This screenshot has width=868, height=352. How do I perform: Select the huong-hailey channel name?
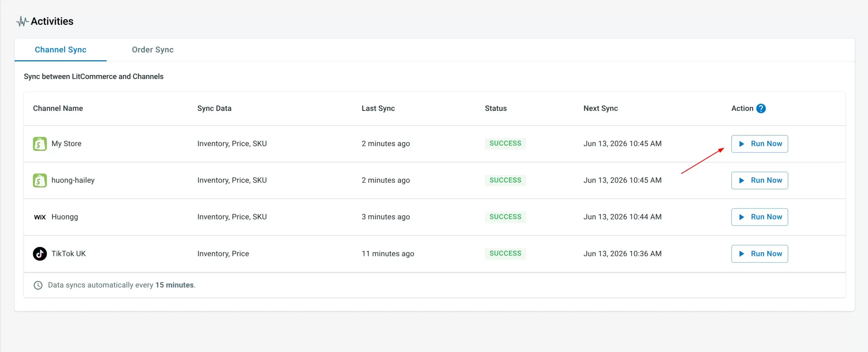[73, 180]
